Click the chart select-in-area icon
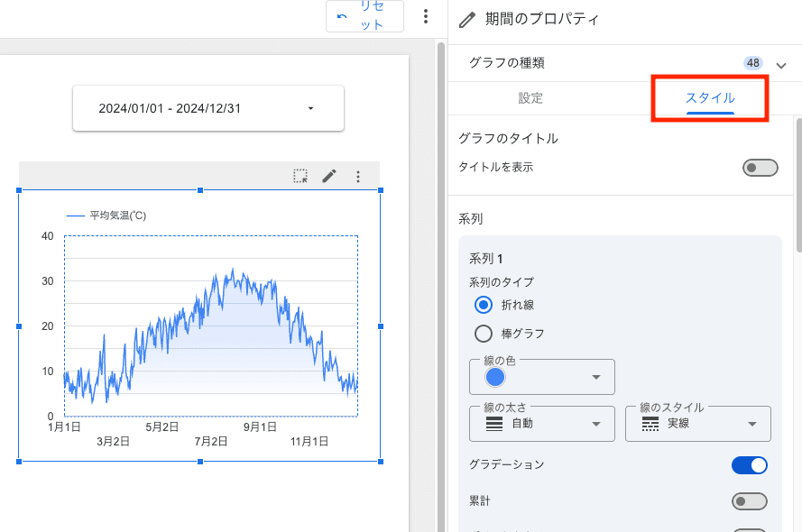This screenshot has height=532, width=802. point(300,177)
